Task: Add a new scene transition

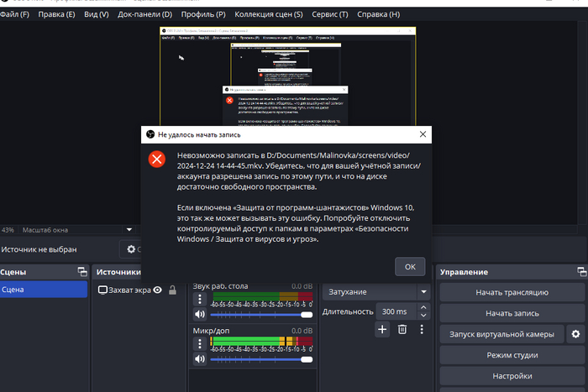Action: pyautogui.click(x=382, y=330)
